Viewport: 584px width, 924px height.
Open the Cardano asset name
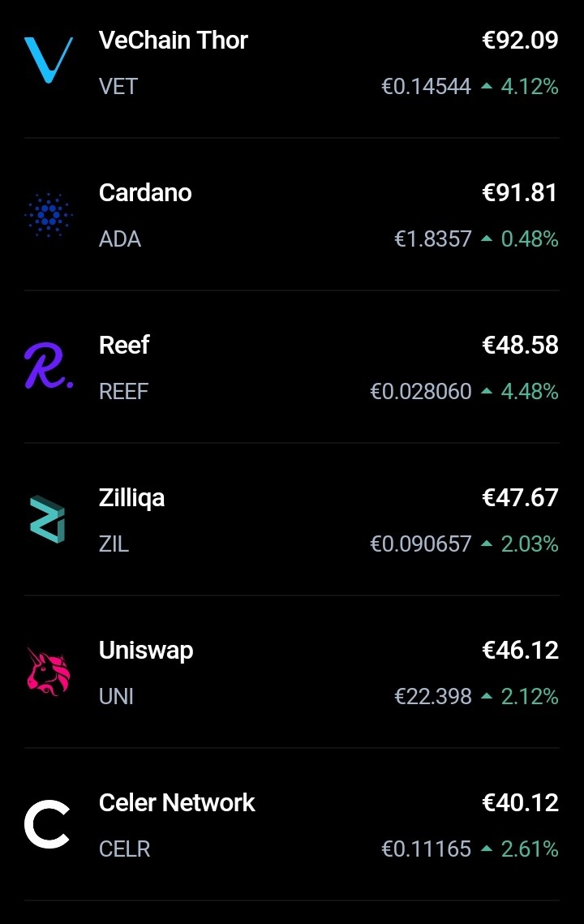coord(145,193)
